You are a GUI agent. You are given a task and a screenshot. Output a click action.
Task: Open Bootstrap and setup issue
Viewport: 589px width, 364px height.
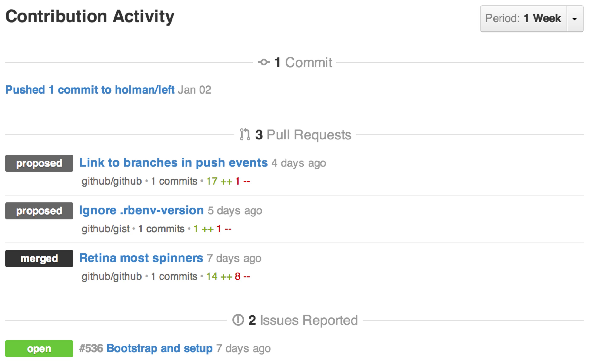(159, 348)
